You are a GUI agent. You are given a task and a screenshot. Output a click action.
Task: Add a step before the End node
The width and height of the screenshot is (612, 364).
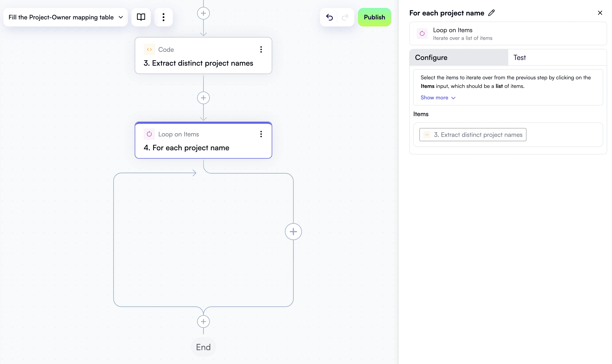[203, 321]
